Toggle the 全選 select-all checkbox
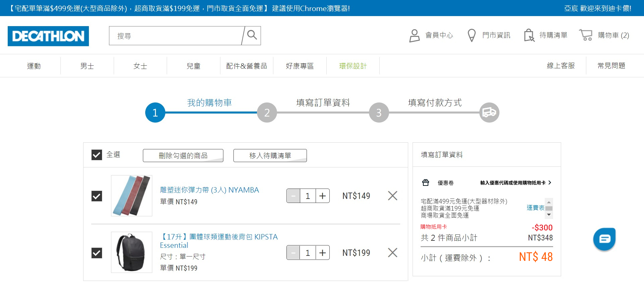Viewport: 644px width, 290px height. (x=97, y=155)
